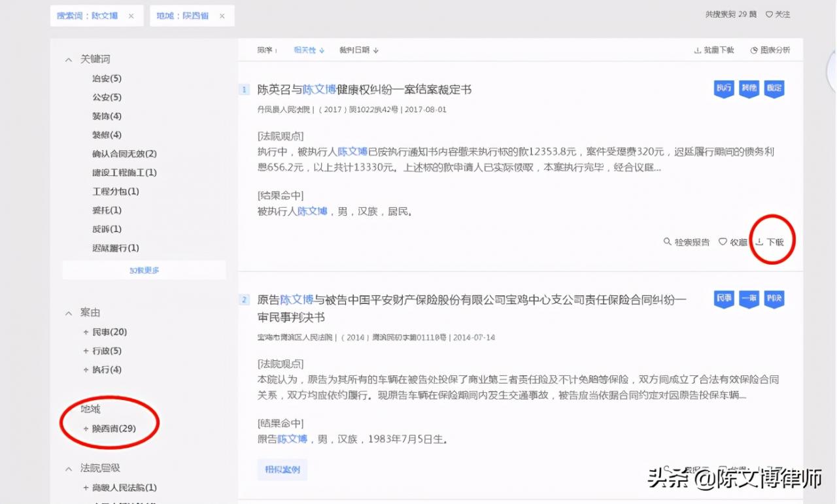
Task: Click the 加载更多 load more link
Action: pyautogui.click(x=144, y=269)
